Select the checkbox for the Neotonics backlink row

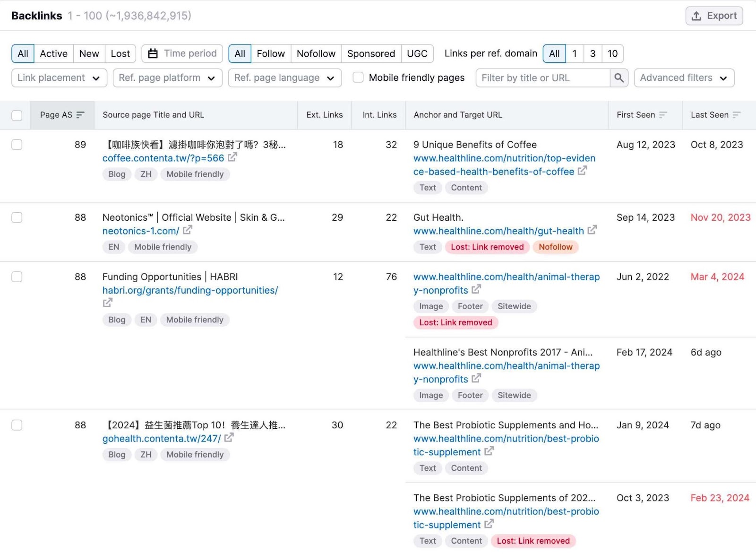coord(17,217)
